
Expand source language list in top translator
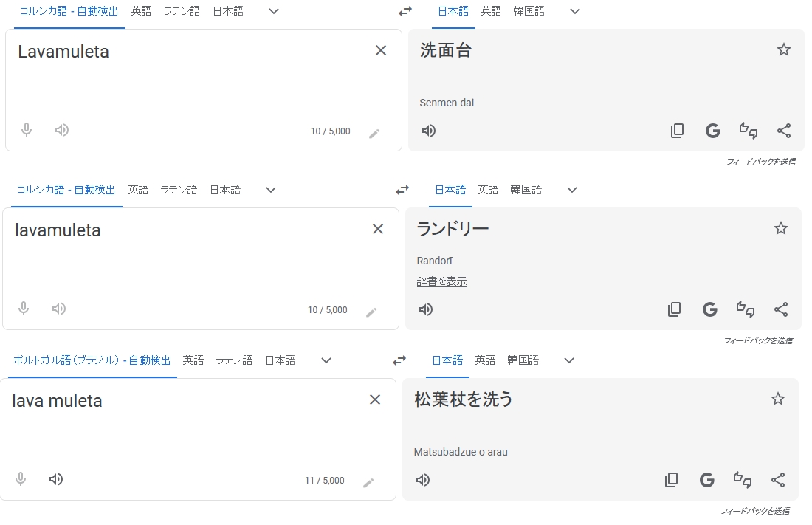274,11
